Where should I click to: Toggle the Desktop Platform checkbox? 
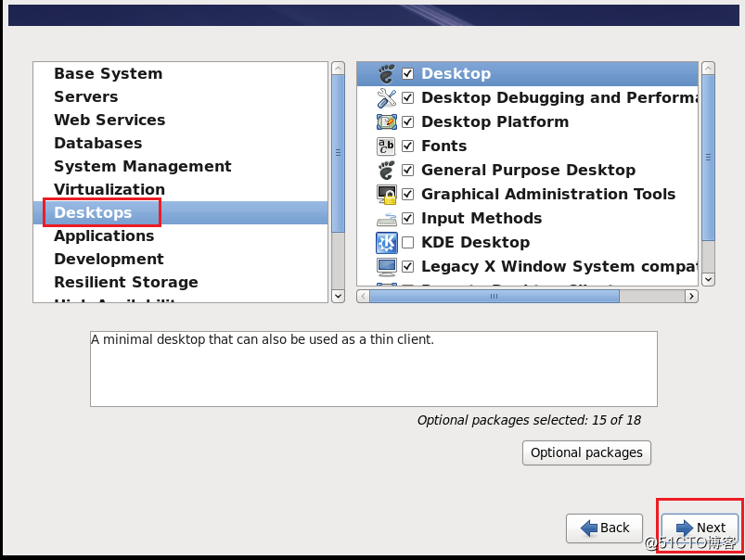pos(407,122)
